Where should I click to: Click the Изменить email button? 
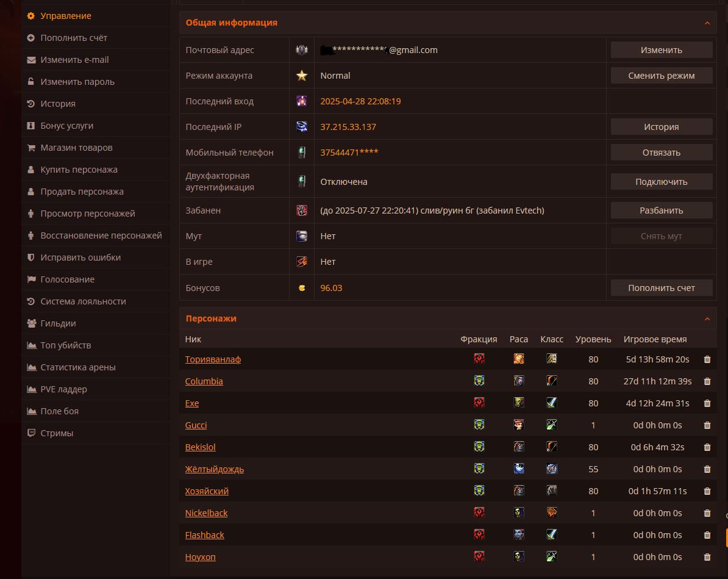point(661,49)
